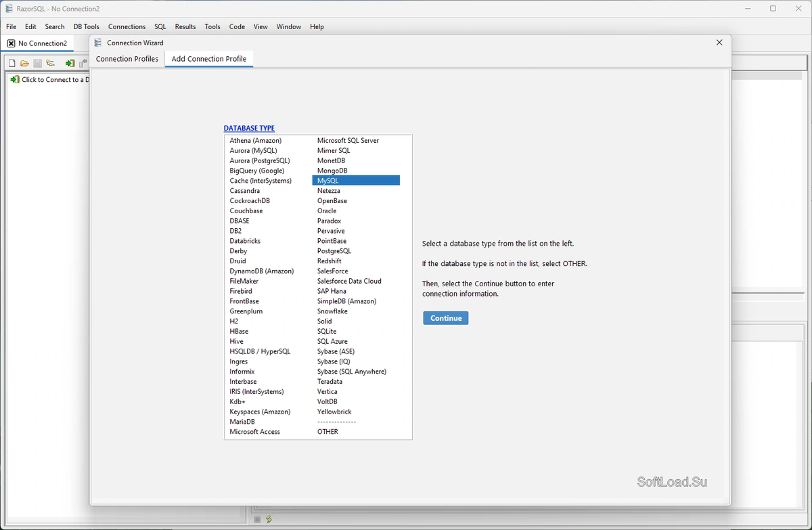Screen dimensions: 812x530
Task: Open the File menu
Action: coord(11,26)
